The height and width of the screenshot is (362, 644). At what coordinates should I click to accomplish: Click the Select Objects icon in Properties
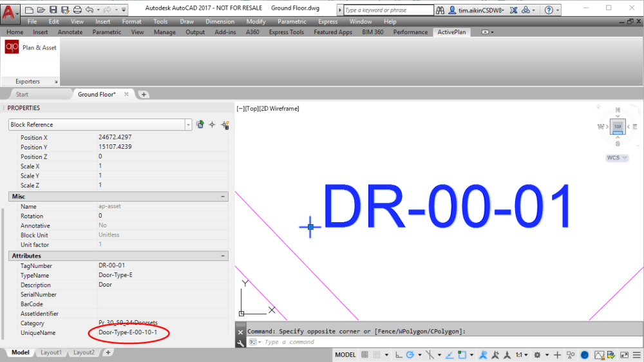coord(212,124)
